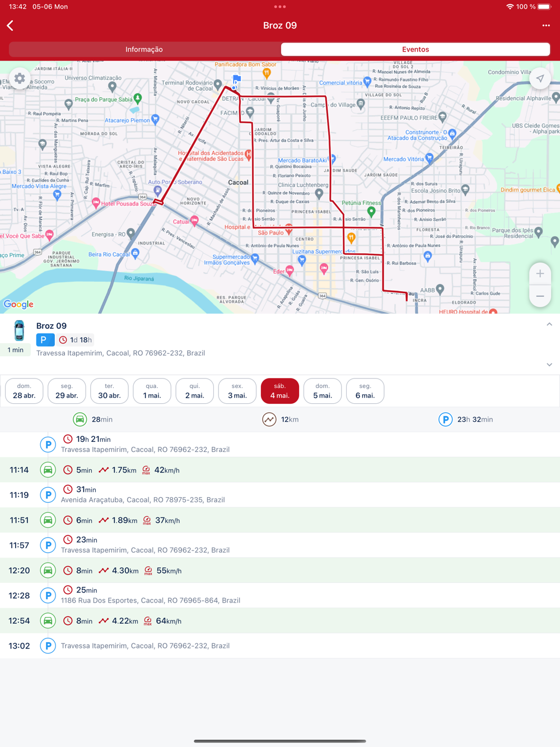The image size is (560, 747).
Task: Tap drive icon of the 11:14 trip
Action: click(x=48, y=470)
